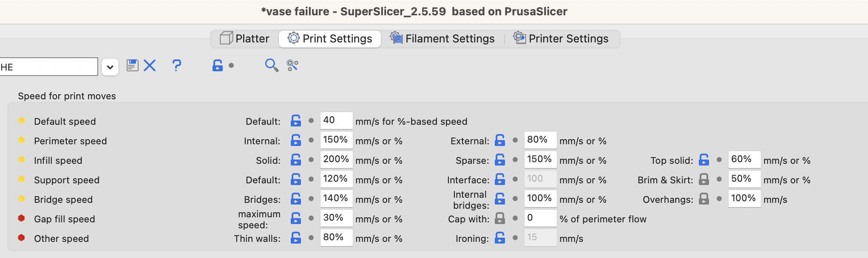Delete the selected preset via X icon
Screen dimensions: 868x258
pyautogui.click(x=150, y=65)
